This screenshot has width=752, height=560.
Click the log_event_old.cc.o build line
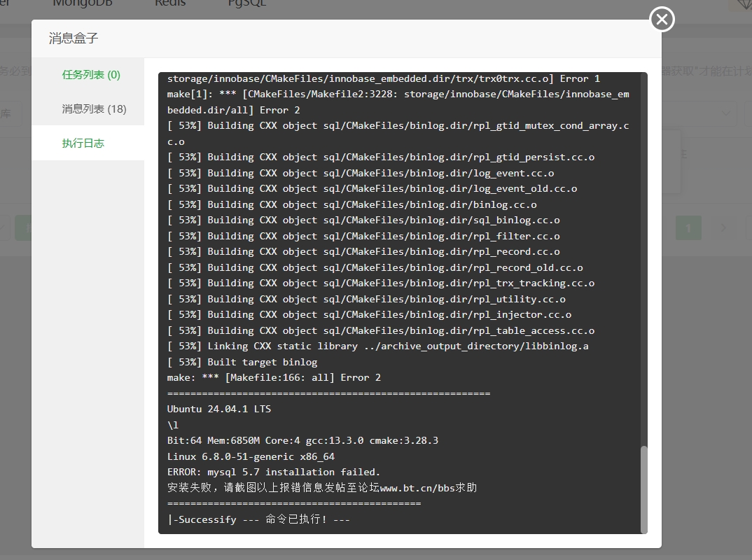tap(372, 189)
